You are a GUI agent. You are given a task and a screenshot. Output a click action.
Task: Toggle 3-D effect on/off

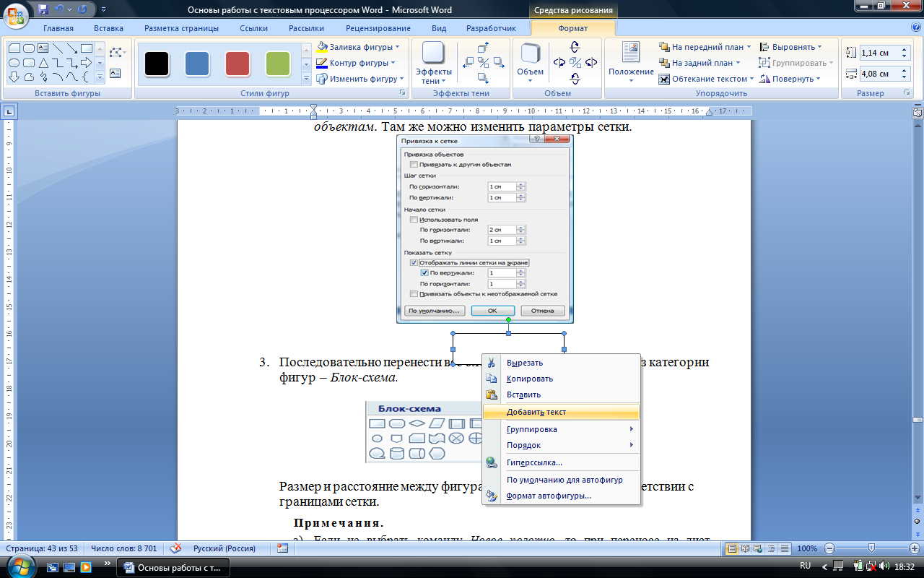tap(575, 62)
